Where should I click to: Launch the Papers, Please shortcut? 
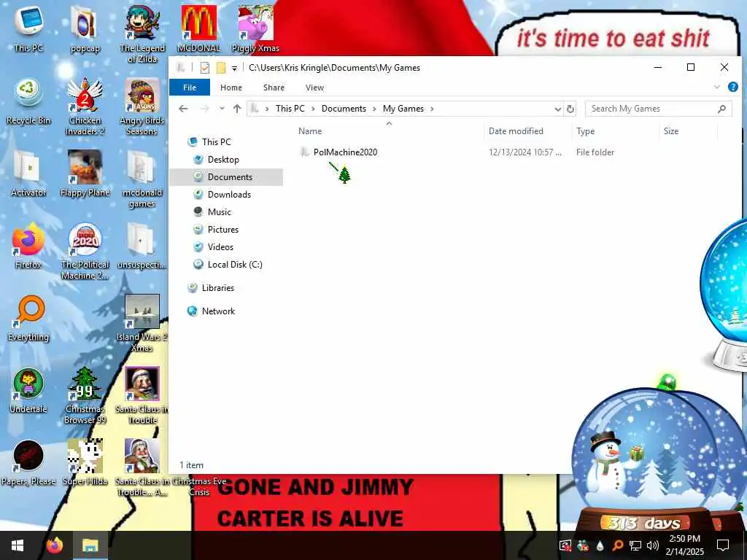[x=28, y=462]
